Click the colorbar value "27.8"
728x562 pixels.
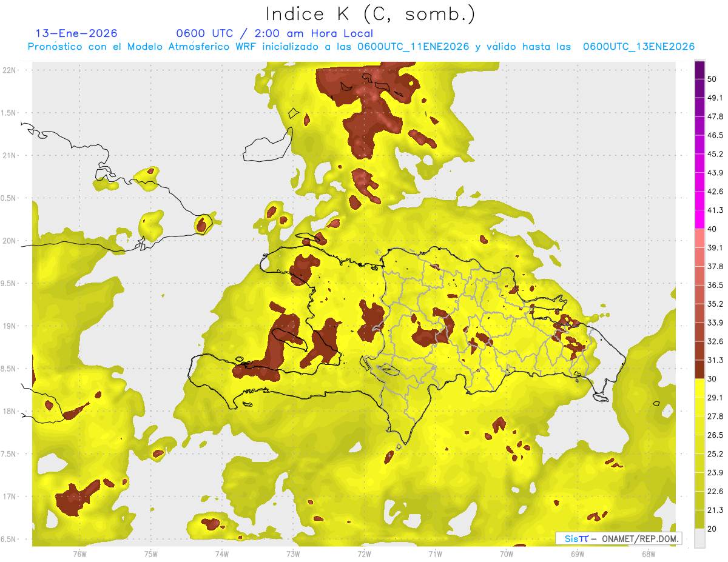coord(715,416)
